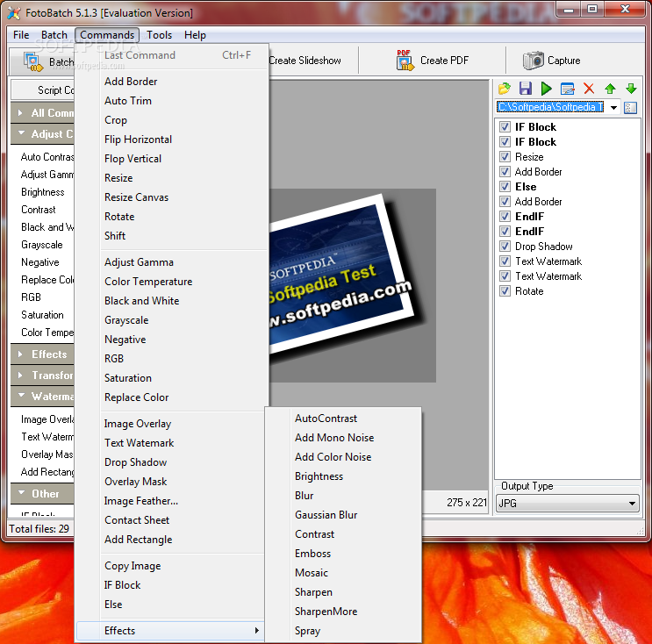Open the Effects submenu entry
This screenshot has width=652, height=644.
click(x=170, y=631)
